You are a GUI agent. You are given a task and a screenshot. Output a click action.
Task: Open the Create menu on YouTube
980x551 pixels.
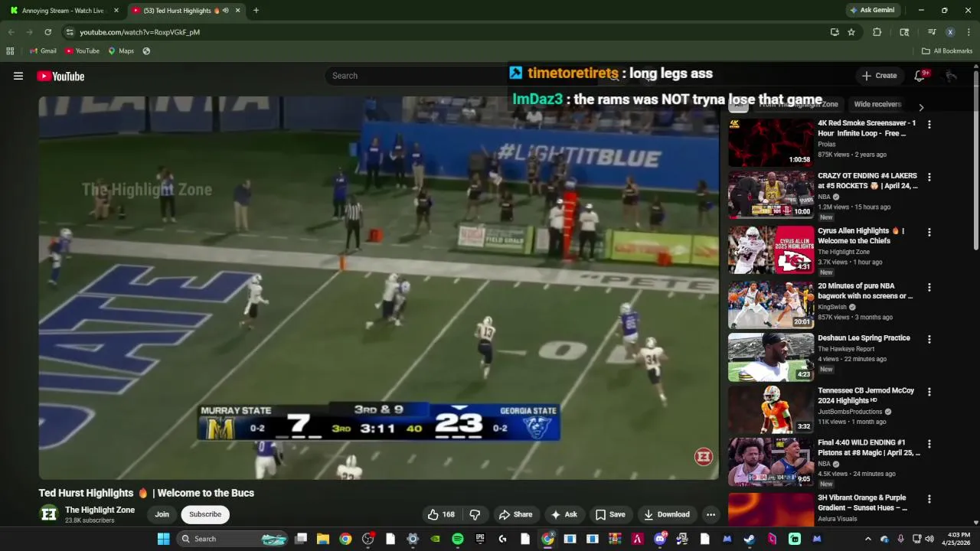click(879, 76)
